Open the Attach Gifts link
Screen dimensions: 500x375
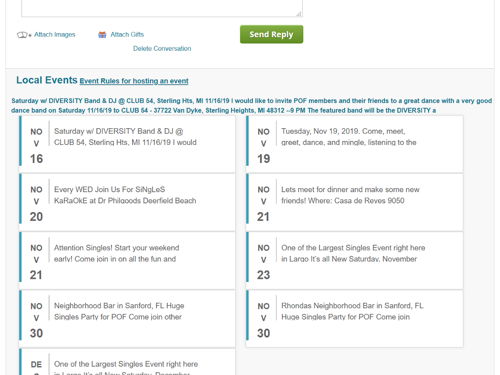point(127,34)
